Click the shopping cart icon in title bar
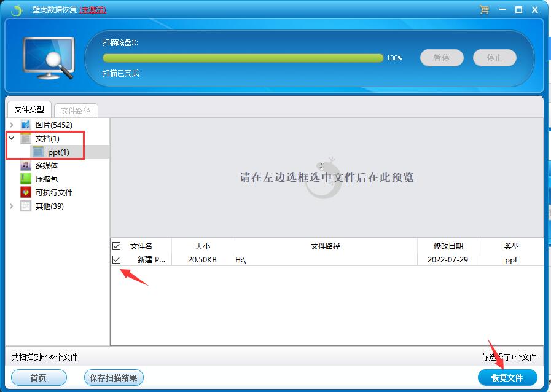Viewport: 551px width, 392px height. pos(484,10)
